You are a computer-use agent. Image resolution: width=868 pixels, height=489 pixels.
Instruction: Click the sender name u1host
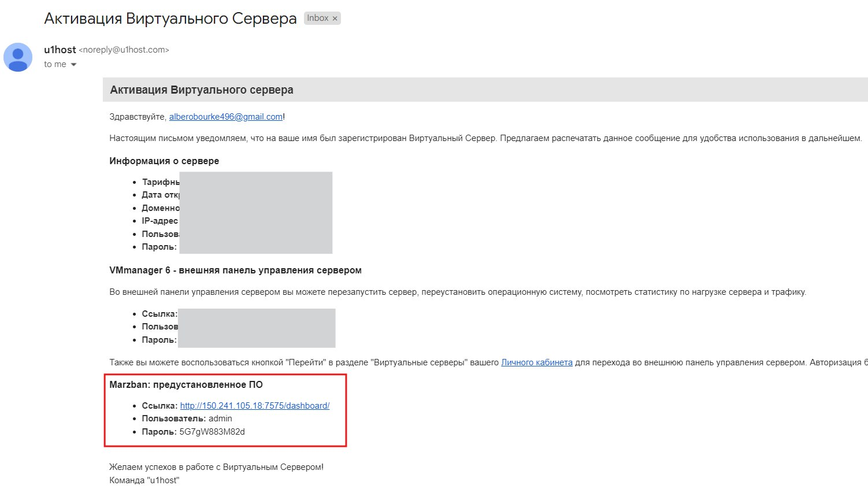click(x=60, y=50)
